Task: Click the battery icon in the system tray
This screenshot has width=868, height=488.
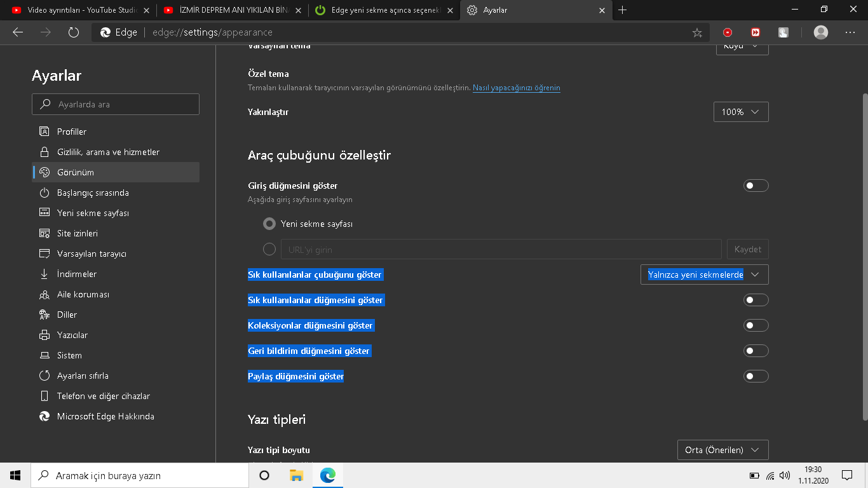Action: click(755, 475)
